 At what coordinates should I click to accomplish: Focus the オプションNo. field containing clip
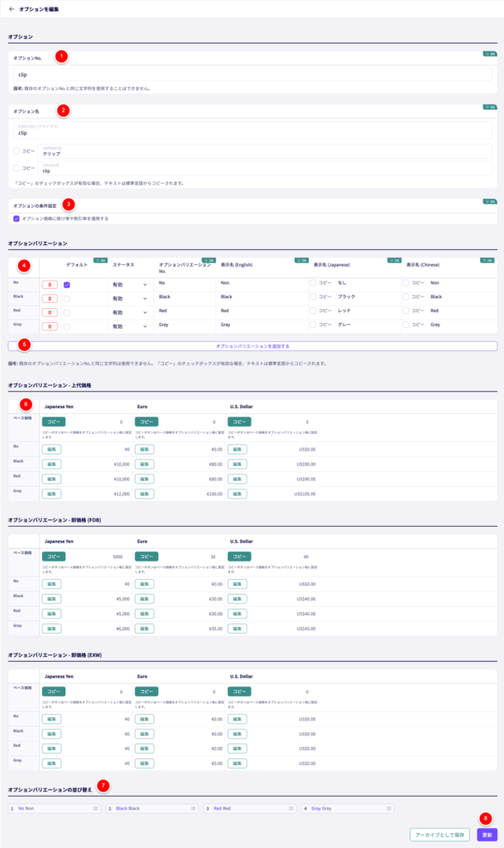coord(252,75)
